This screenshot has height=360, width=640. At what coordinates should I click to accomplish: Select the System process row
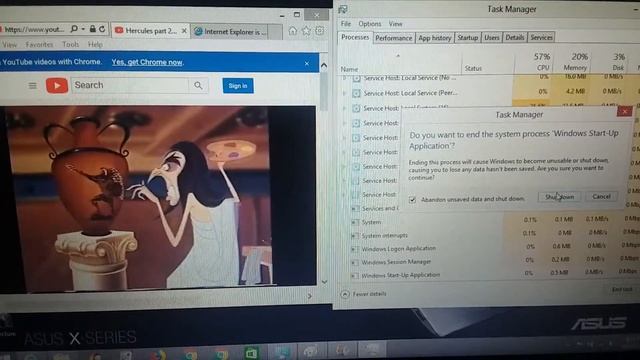(x=490, y=222)
